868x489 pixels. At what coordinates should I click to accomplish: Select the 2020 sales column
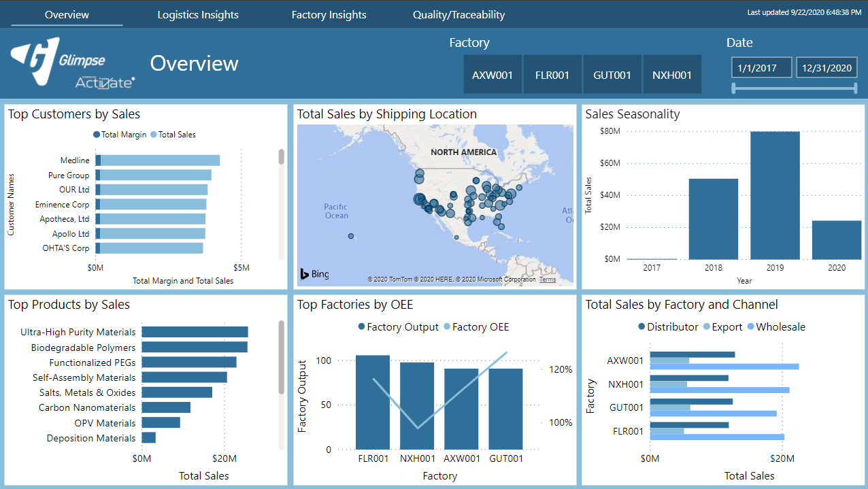[x=837, y=240]
